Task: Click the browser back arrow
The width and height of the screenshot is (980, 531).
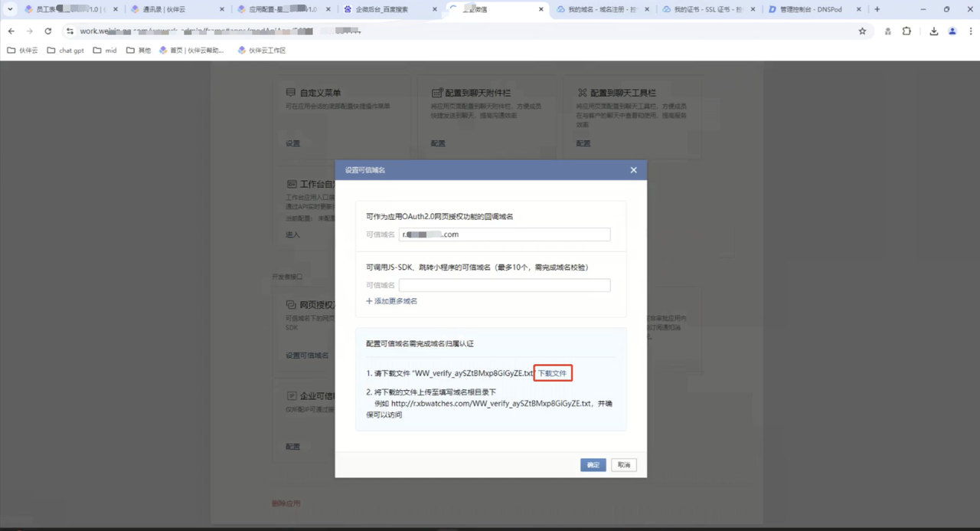Action: (11, 31)
